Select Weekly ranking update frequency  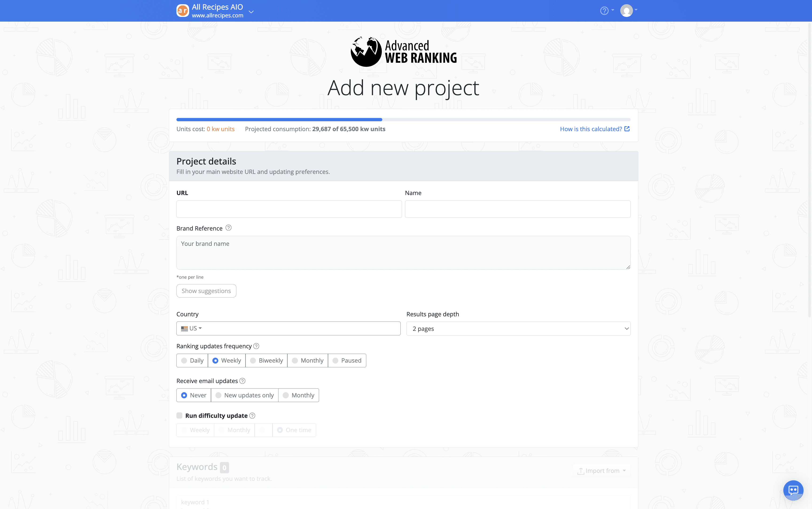pos(227,360)
